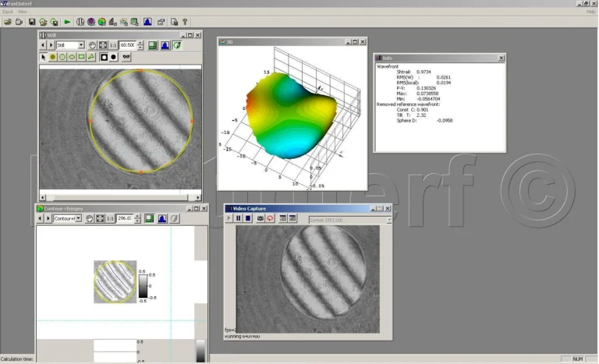This screenshot has height=364, width=599.
Task: Set 1:1 zoom in Still window
Action: (x=113, y=45)
